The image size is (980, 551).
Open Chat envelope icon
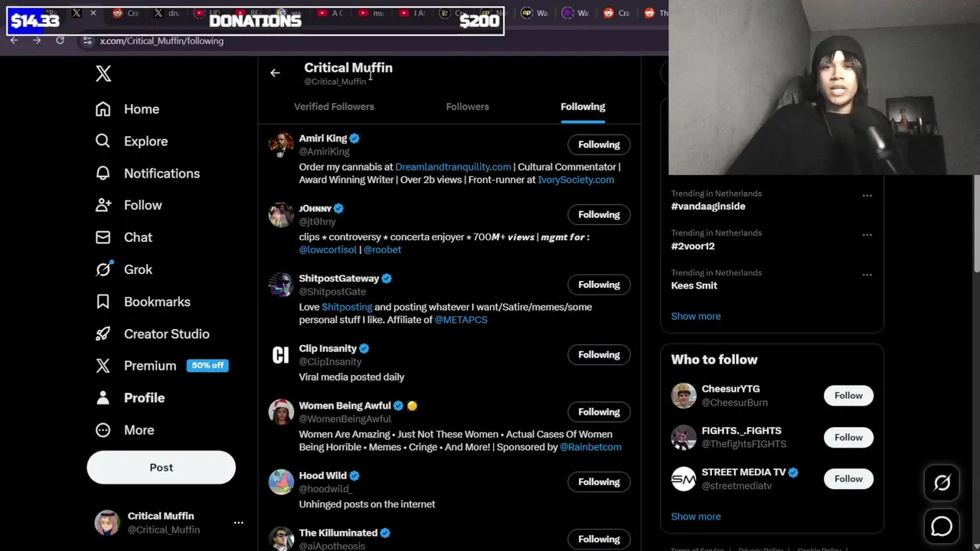coord(103,237)
